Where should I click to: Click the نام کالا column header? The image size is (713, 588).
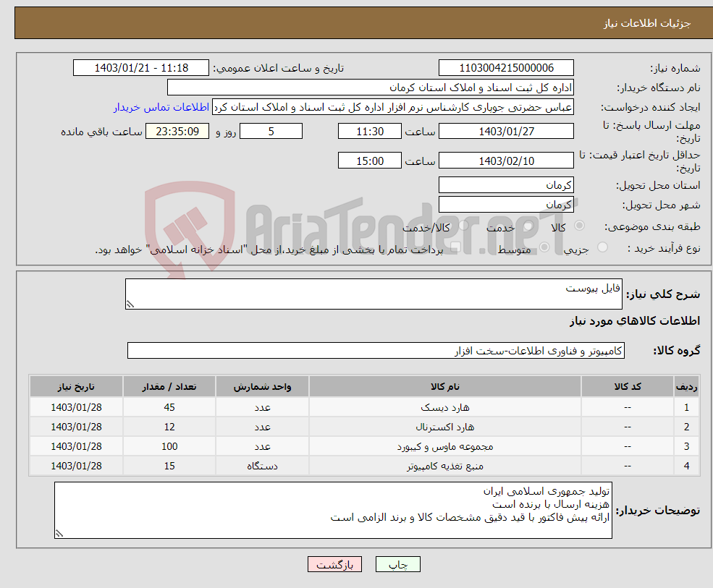(x=444, y=387)
